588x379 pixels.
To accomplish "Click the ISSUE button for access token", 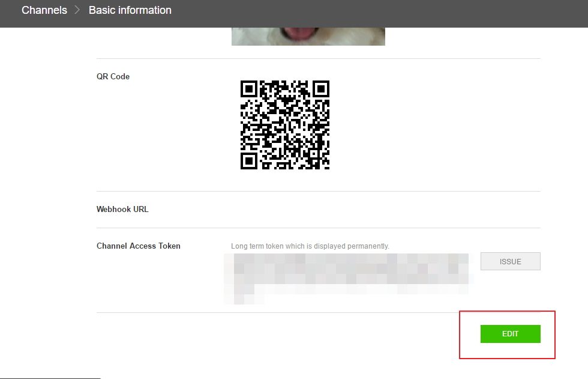I will 511,261.
